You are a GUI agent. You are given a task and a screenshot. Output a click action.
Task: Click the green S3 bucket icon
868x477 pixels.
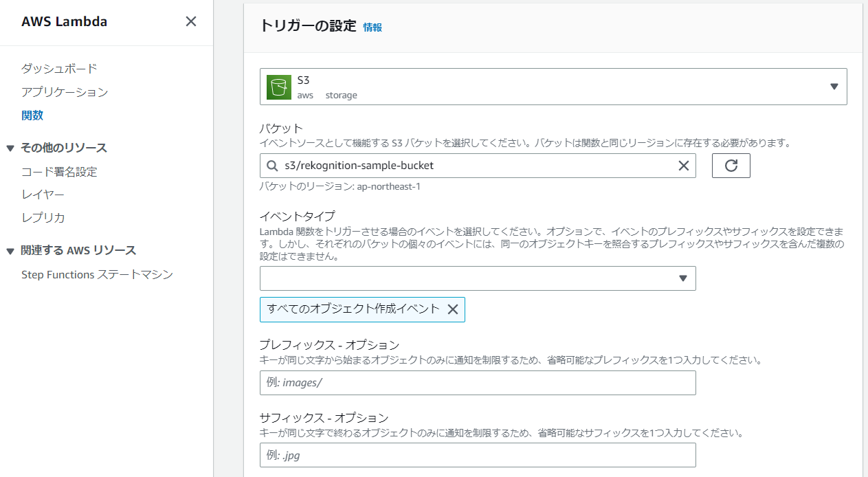(x=279, y=87)
